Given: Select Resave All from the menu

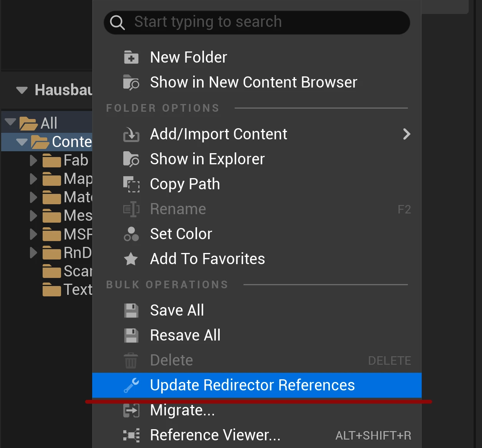Looking at the screenshot, I should (185, 335).
